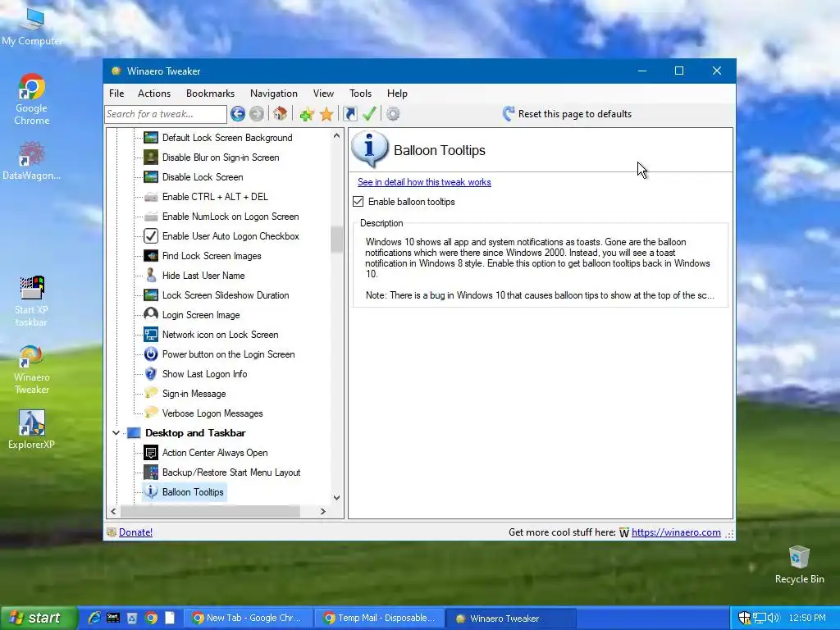Image resolution: width=840 pixels, height=630 pixels.
Task: Go back with the blue arrow toolbar button
Action: pos(238,113)
